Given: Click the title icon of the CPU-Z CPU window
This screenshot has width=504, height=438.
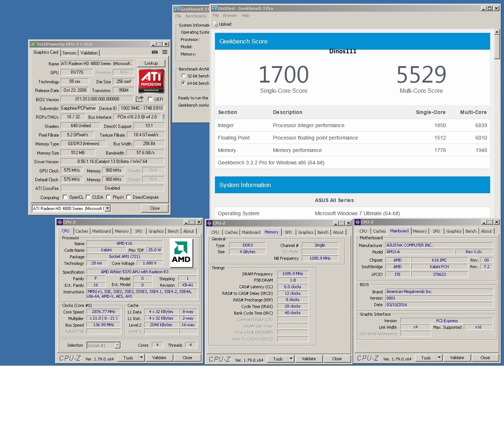Looking at the screenshot, I should (60, 222).
